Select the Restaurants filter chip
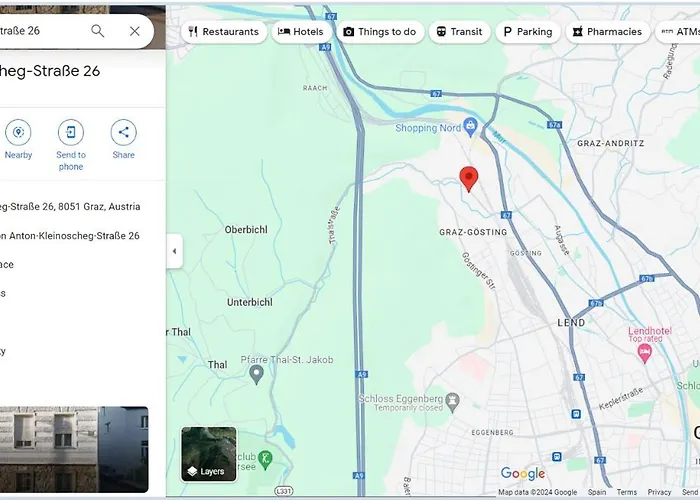 [223, 32]
